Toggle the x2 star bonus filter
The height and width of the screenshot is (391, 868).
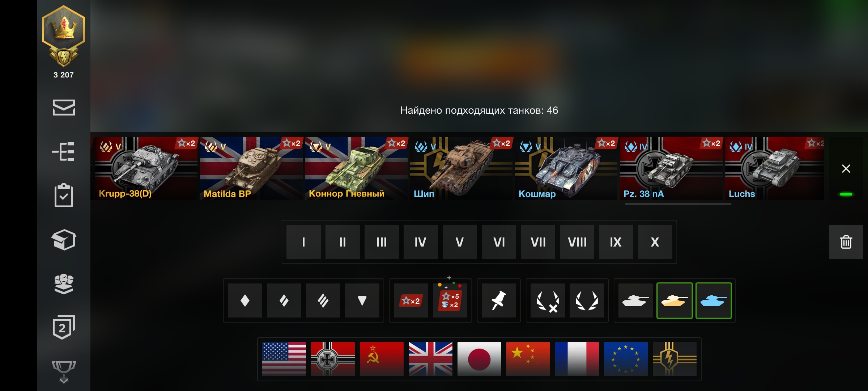point(411,300)
